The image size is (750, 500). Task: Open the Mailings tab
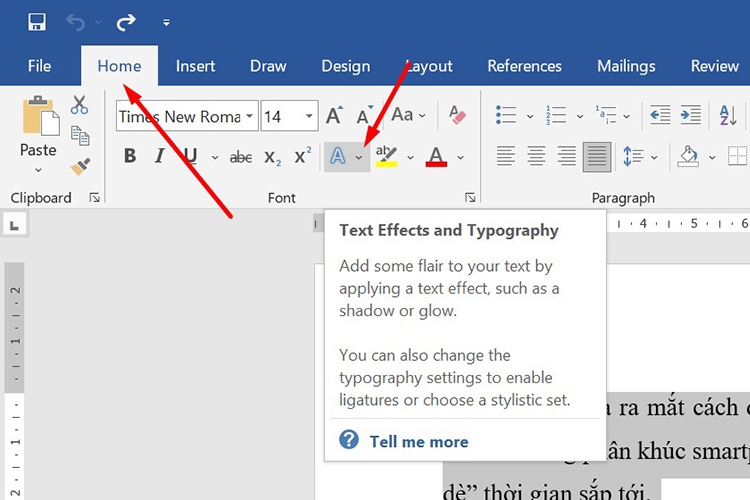626,66
